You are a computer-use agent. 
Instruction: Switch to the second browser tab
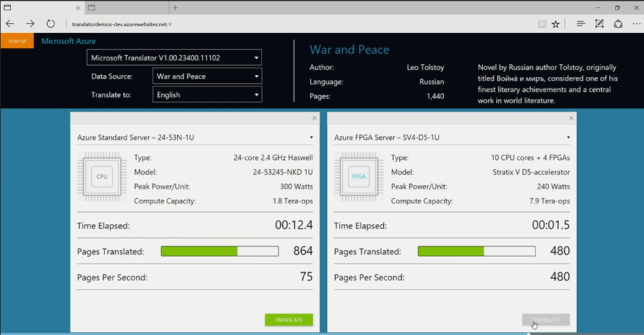coord(126,7)
